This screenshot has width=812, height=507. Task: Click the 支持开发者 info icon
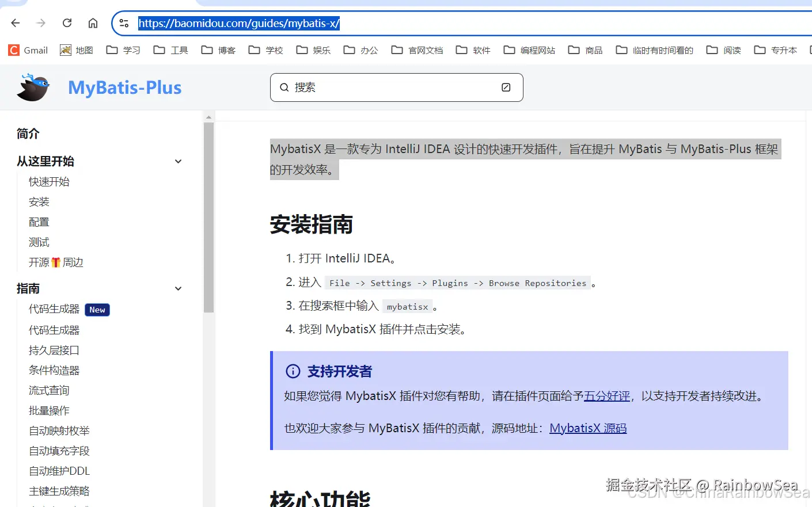pyautogui.click(x=293, y=371)
